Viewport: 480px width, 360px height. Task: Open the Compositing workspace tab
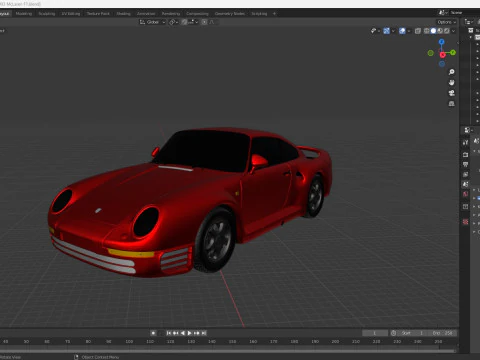[x=197, y=14]
